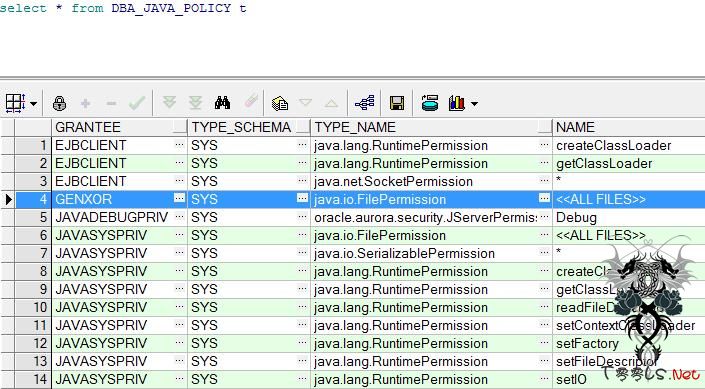
Task: Select 'java.lang.RuntimePermission' in row 10
Action: [431, 307]
